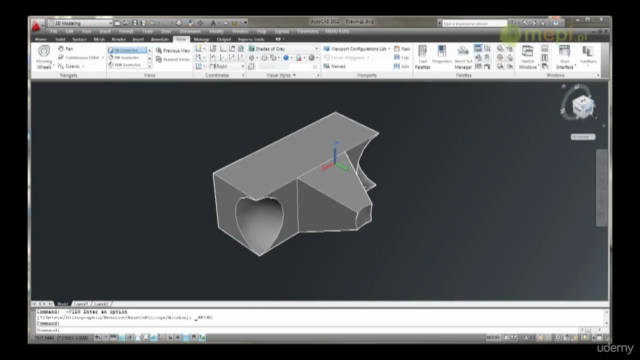
Task: Open the Tool Palettes panel
Action: (422, 57)
